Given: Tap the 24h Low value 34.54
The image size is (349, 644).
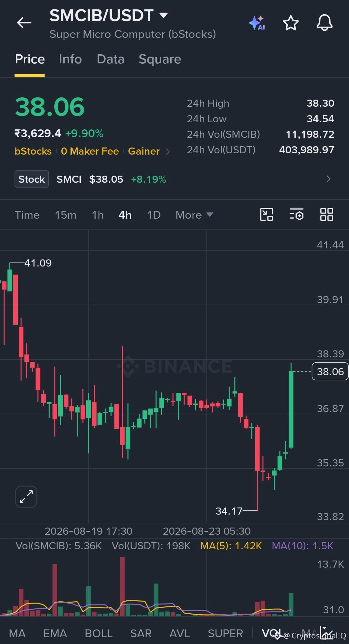Looking at the screenshot, I should point(320,119).
